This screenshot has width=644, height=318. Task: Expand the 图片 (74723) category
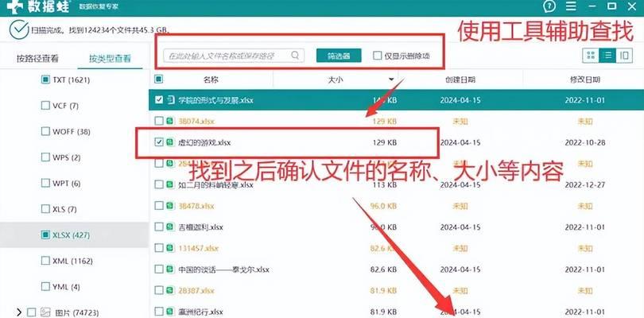[x=19, y=312]
